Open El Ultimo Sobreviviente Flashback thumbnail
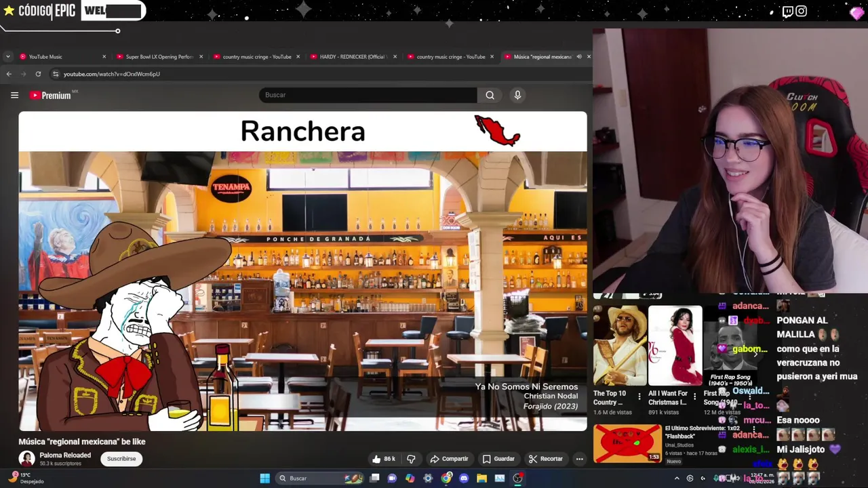Image resolution: width=868 pixels, height=488 pixels. point(627,444)
